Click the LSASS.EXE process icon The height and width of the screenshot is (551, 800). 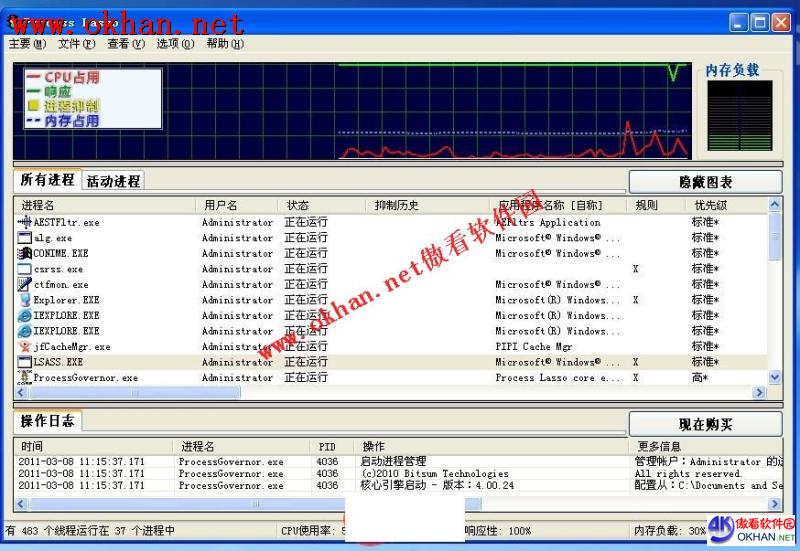(24, 362)
